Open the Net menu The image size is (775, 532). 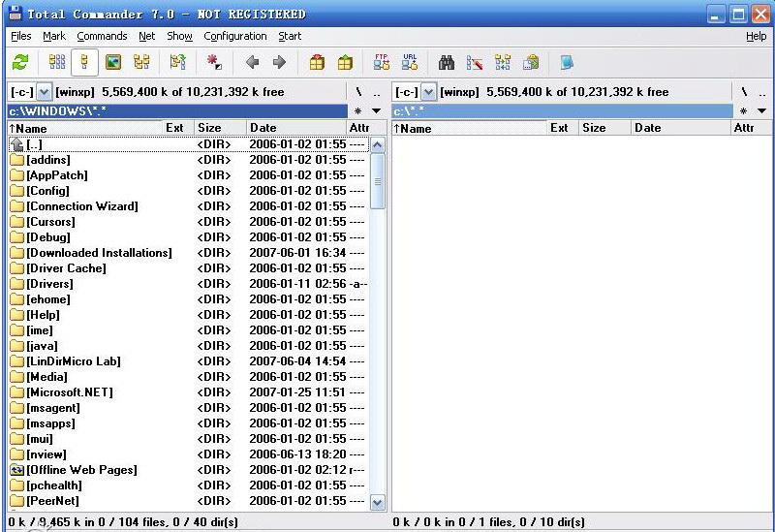147,36
